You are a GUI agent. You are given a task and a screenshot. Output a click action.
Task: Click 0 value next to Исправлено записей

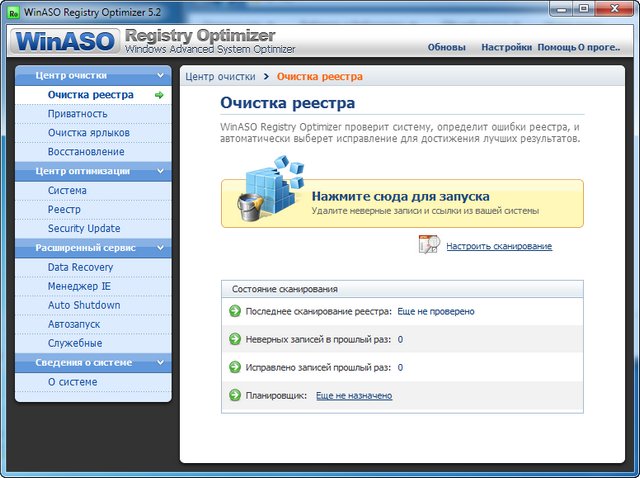point(400,367)
